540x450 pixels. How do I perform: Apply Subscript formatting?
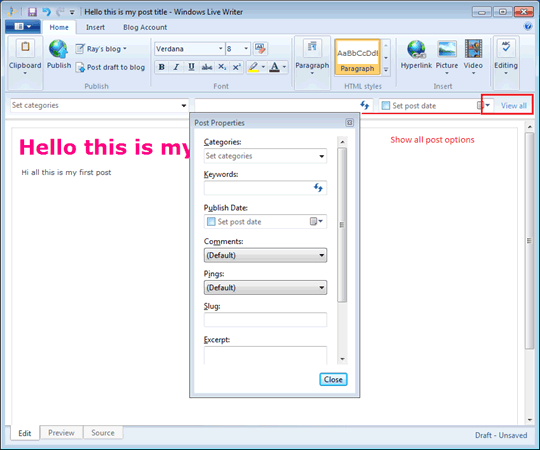pyautogui.click(x=222, y=67)
